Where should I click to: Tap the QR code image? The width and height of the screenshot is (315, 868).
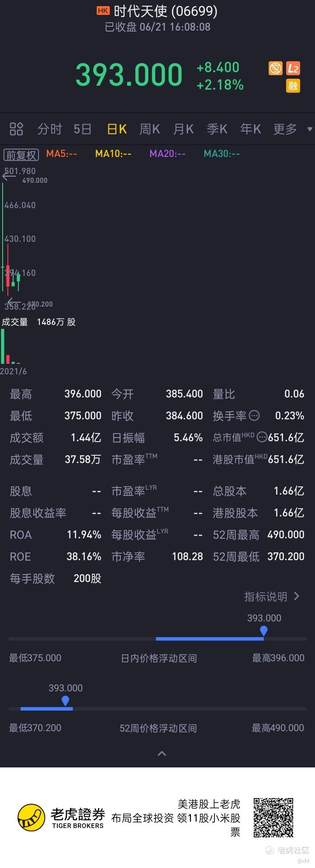(x=273, y=818)
